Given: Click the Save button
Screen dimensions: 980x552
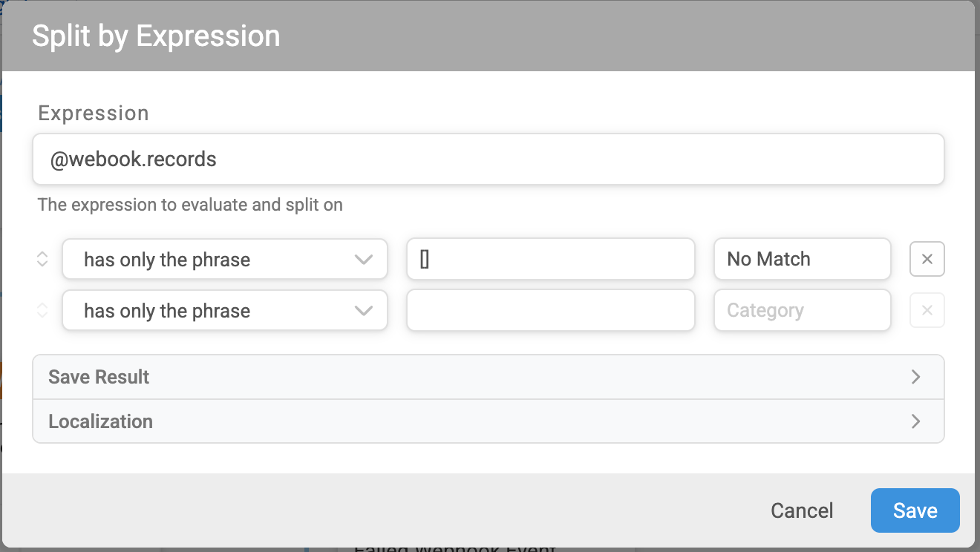Looking at the screenshot, I should (915, 510).
